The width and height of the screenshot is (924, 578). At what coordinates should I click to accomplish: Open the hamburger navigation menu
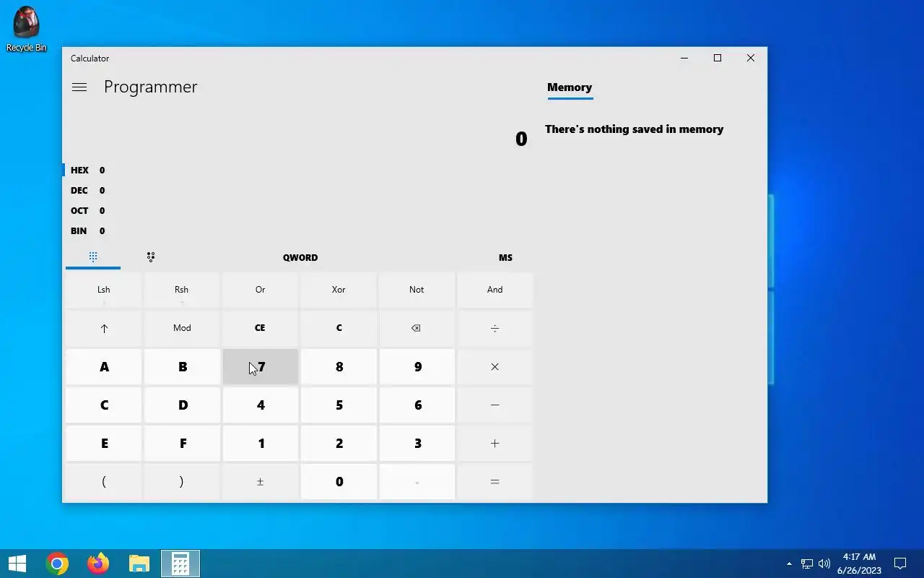pos(79,87)
